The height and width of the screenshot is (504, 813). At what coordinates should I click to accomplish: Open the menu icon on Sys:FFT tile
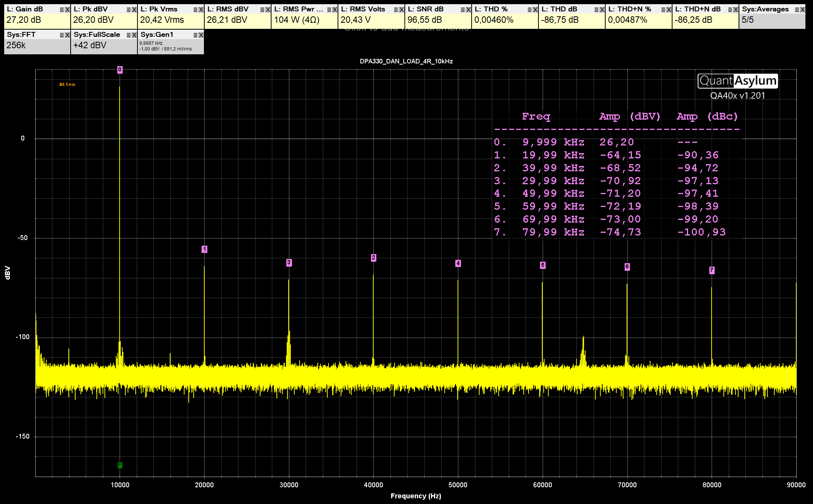coord(62,35)
